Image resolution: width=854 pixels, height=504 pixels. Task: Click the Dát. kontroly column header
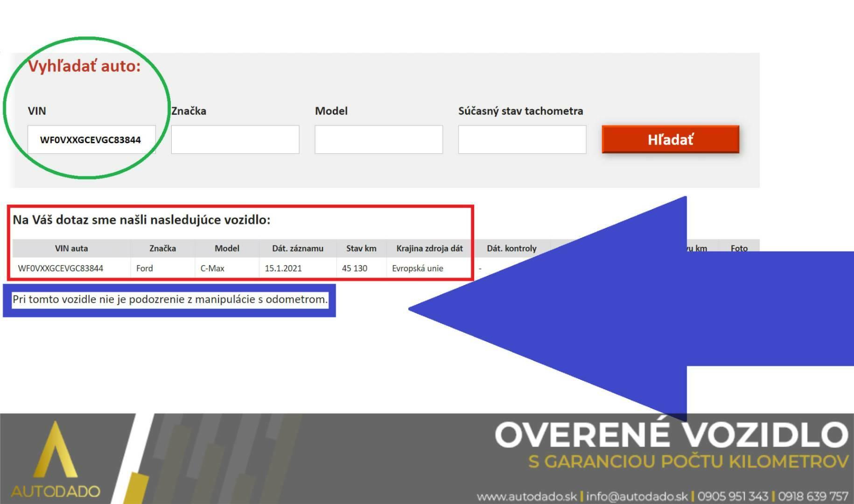511,248
